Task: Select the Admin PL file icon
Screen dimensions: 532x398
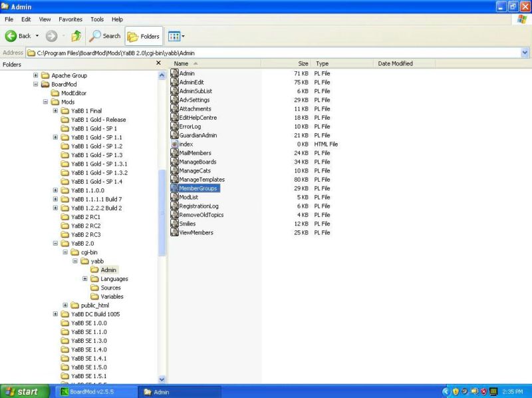Action: pyautogui.click(x=174, y=73)
